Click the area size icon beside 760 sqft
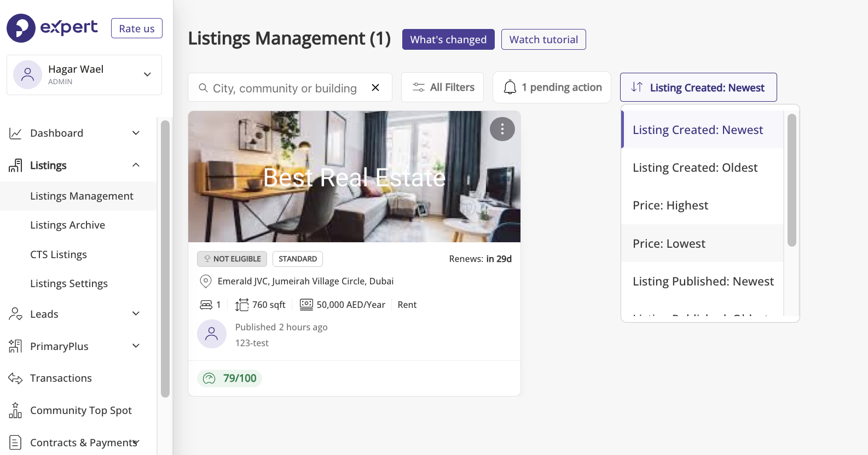This screenshot has width=868, height=455. pos(242,305)
